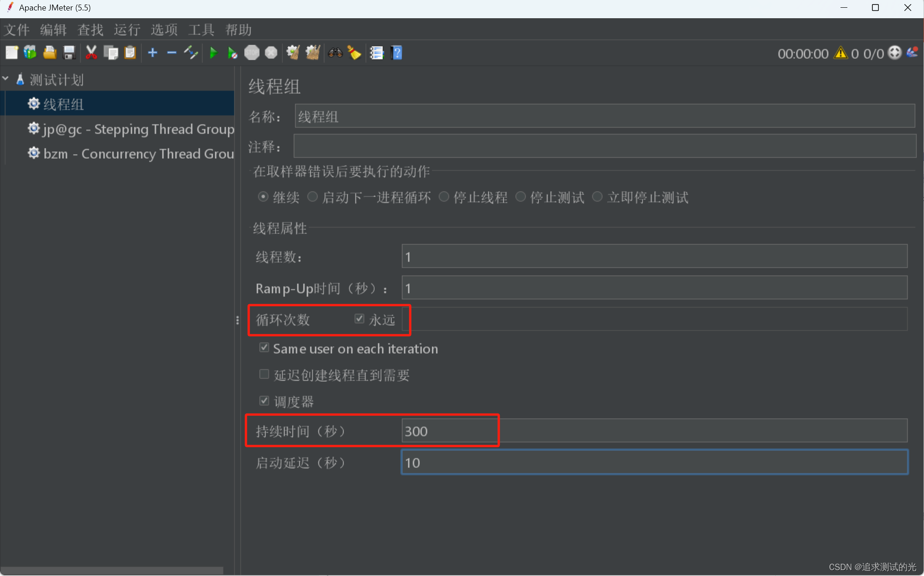924x576 pixels.
Task: Click the Shutdown test icon
Action: click(271, 53)
